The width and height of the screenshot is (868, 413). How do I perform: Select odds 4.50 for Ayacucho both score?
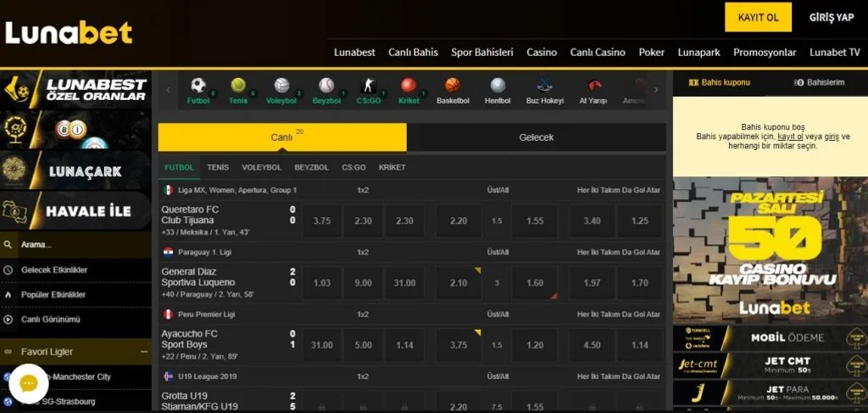592,345
